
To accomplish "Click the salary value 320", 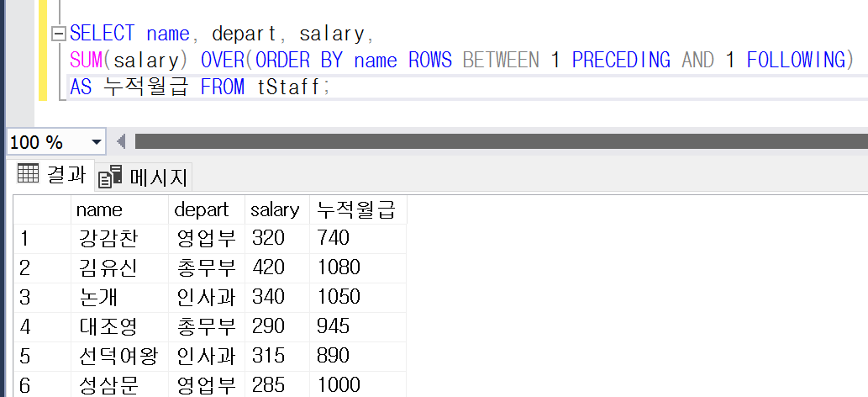I will pyautogui.click(x=276, y=238).
